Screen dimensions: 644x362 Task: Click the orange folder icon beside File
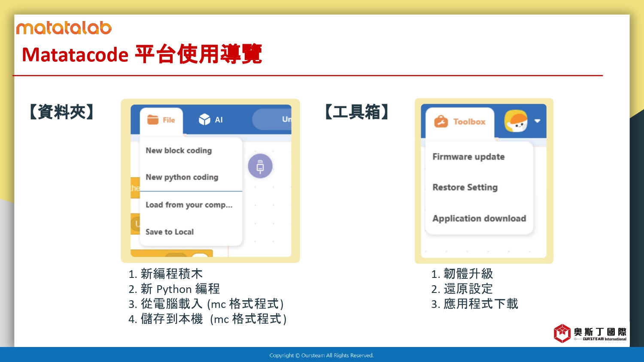click(x=153, y=120)
